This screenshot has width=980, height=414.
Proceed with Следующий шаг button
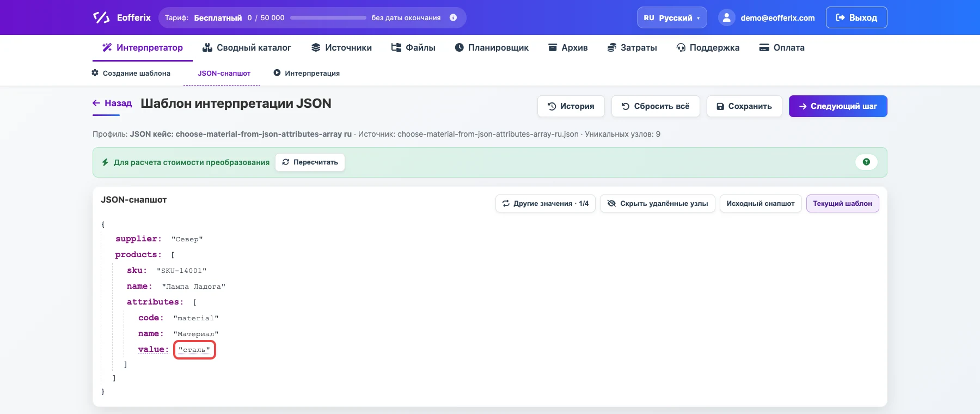[x=838, y=106]
